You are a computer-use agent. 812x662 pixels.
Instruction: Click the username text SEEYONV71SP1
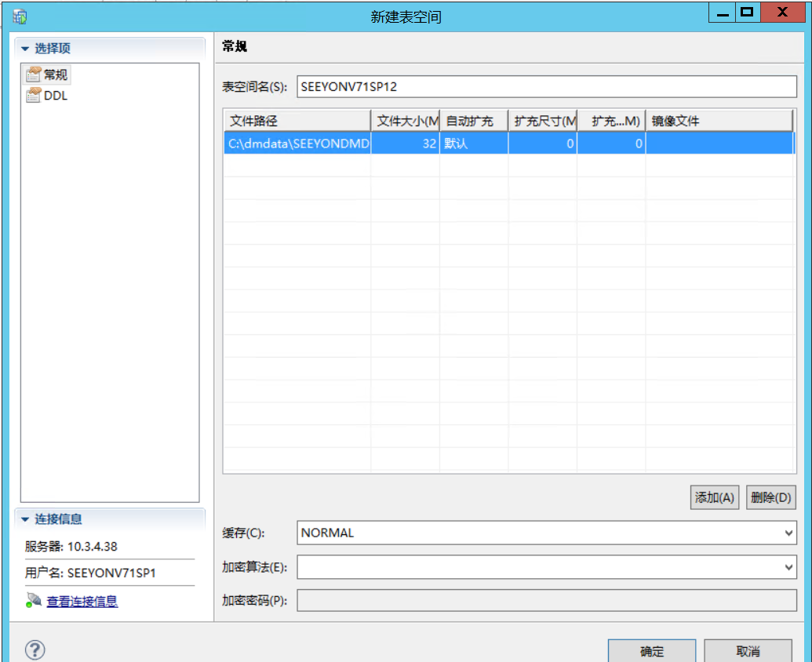point(111,573)
